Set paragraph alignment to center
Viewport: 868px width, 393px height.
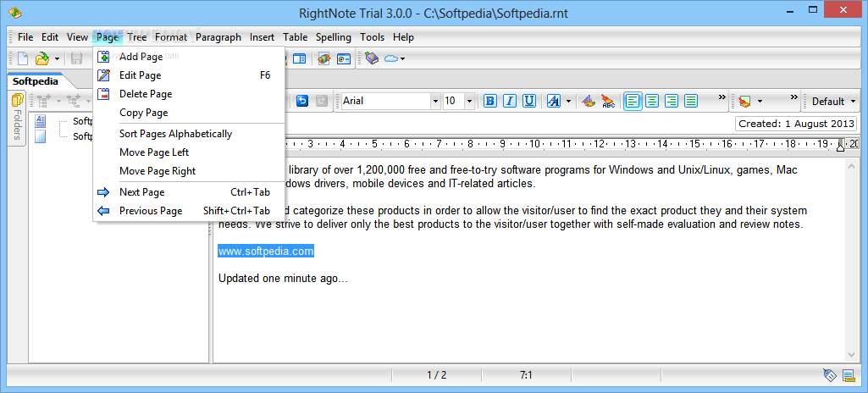(x=653, y=101)
